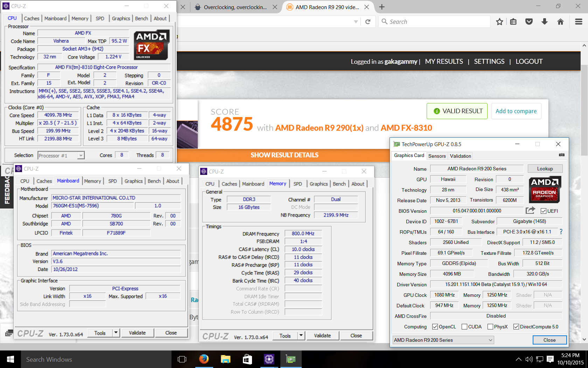Click the Lookup button in GPU-Z
The image size is (588, 368).
(x=545, y=169)
